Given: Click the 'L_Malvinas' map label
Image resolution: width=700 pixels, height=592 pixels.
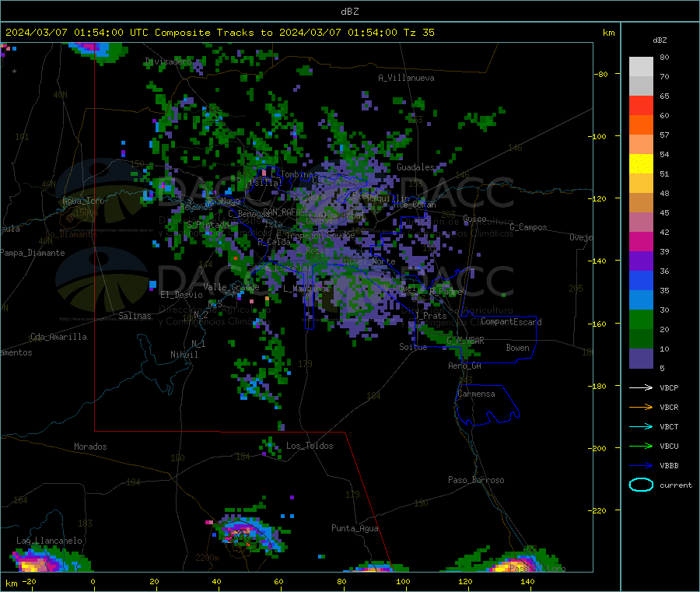Looking at the screenshot, I should tap(306, 289).
